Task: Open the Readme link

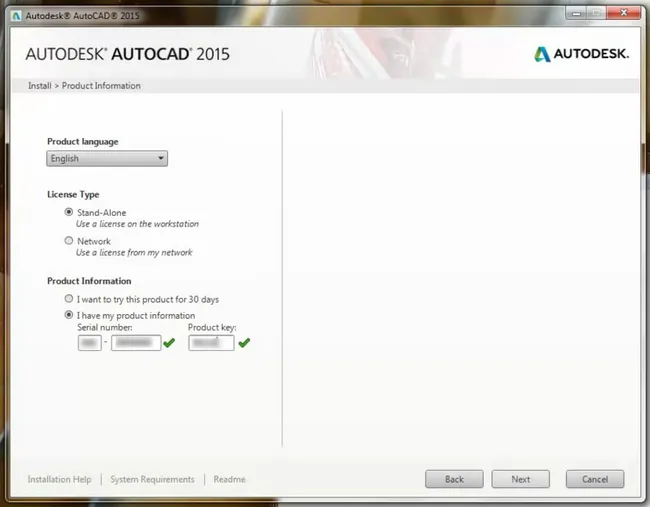Action: click(229, 479)
